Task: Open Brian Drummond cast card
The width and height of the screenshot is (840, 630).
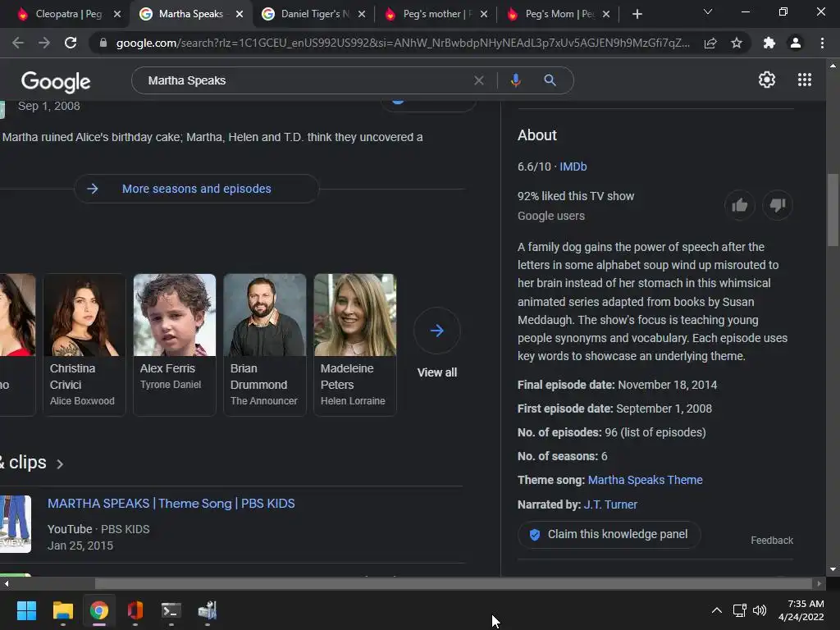Action: [x=265, y=345]
